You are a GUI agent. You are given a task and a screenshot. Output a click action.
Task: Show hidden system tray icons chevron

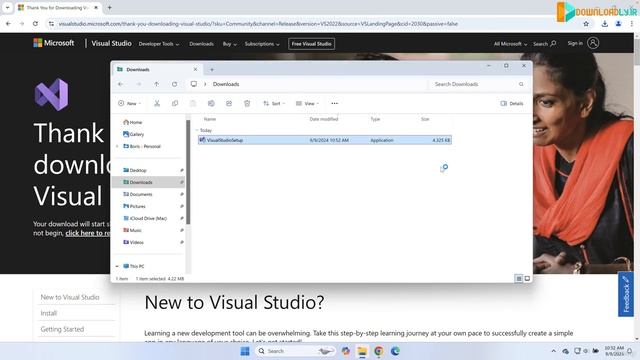pyautogui.click(x=553, y=351)
